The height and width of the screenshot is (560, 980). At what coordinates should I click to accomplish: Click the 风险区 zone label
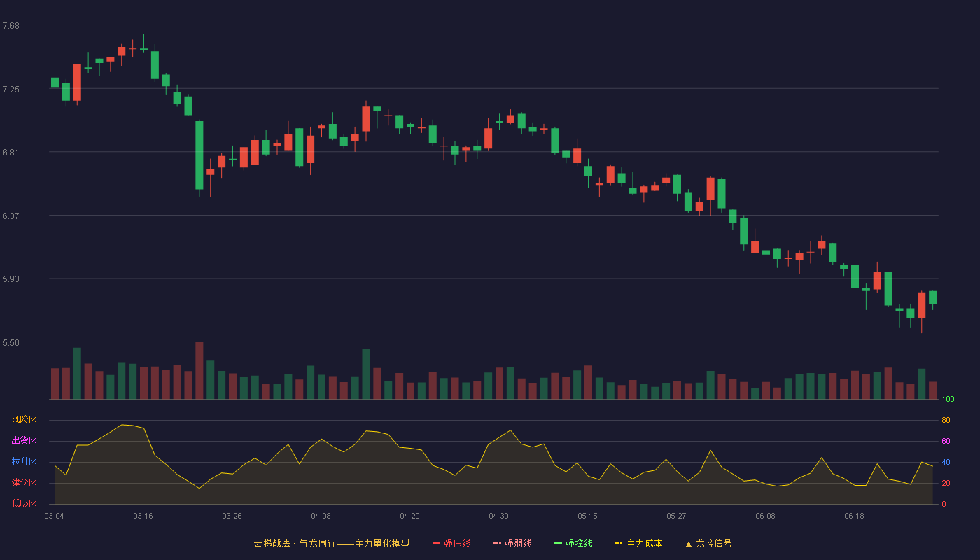[24, 420]
